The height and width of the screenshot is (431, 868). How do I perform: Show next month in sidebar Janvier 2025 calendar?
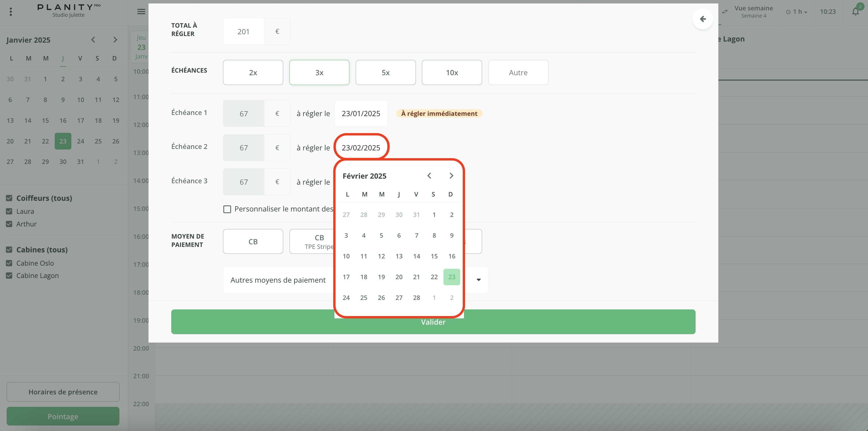(115, 40)
